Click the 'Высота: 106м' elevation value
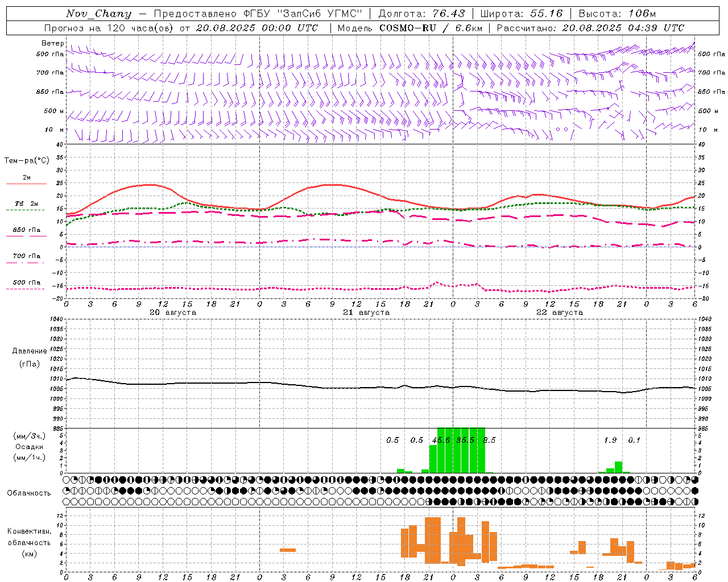 pyautogui.click(x=617, y=14)
